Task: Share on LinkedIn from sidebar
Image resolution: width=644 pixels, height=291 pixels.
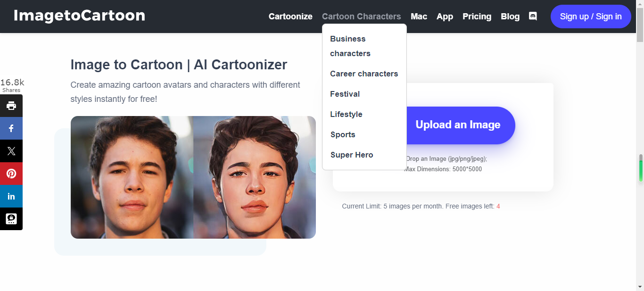Action: click(x=11, y=196)
